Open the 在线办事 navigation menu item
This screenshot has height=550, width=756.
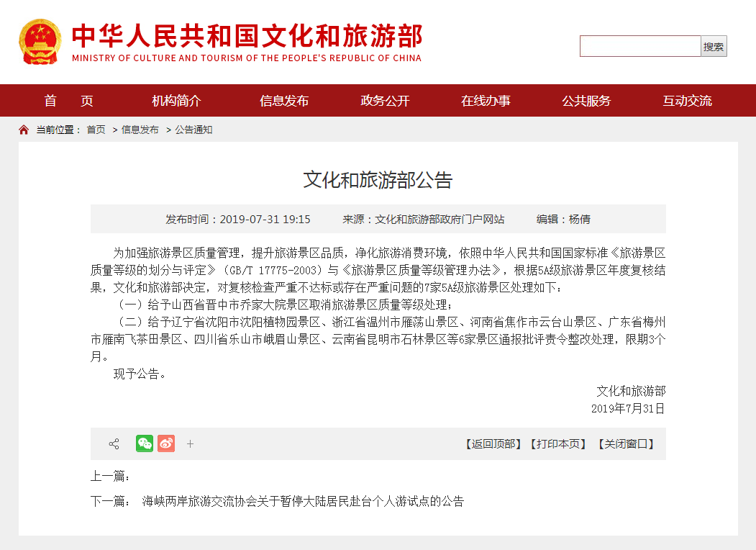(x=486, y=101)
